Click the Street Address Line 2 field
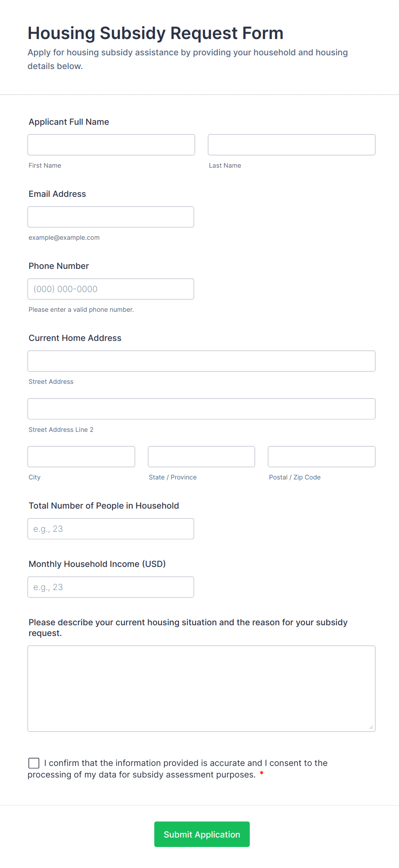This screenshot has width=399, height=868. coord(201,409)
